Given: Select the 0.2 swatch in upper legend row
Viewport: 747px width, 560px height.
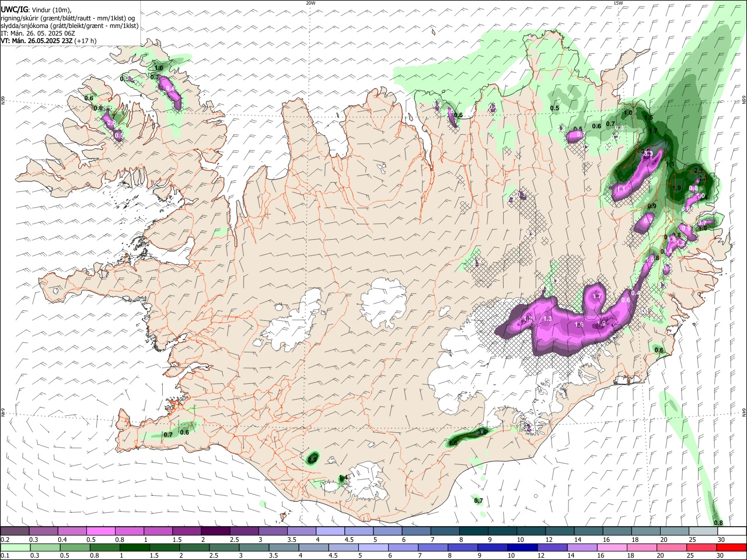Looking at the screenshot, I should coord(15,531).
